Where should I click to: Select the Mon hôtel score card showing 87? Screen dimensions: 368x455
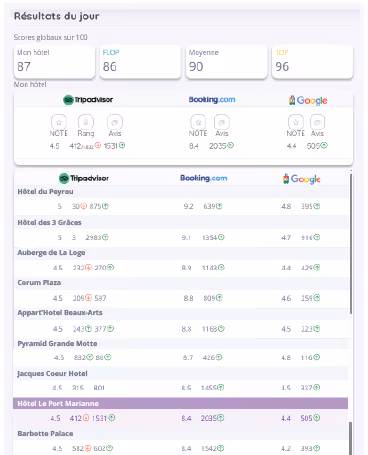click(55, 62)
